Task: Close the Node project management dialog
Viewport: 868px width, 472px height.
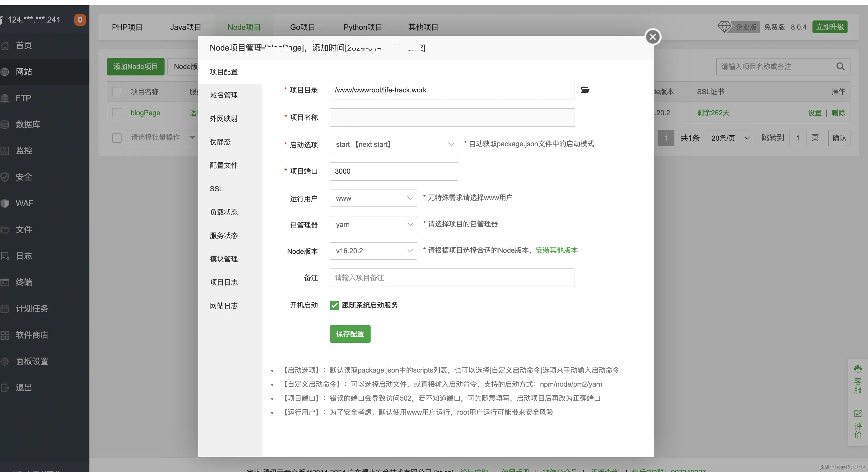Action: click(x=653, y=37)
